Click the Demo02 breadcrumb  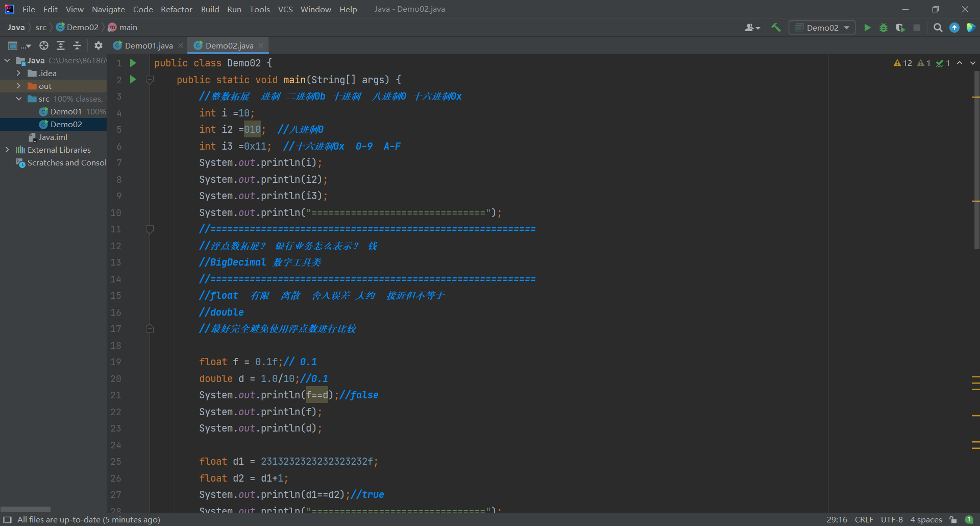(x=78, y=28)
